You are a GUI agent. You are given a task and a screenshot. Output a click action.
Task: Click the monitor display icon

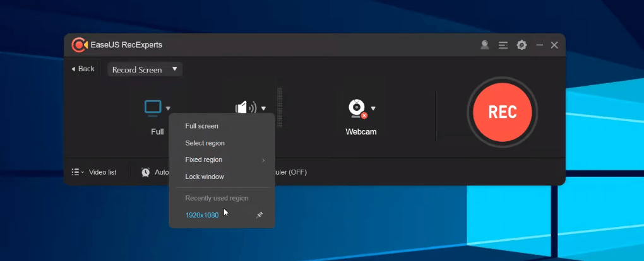153,108
